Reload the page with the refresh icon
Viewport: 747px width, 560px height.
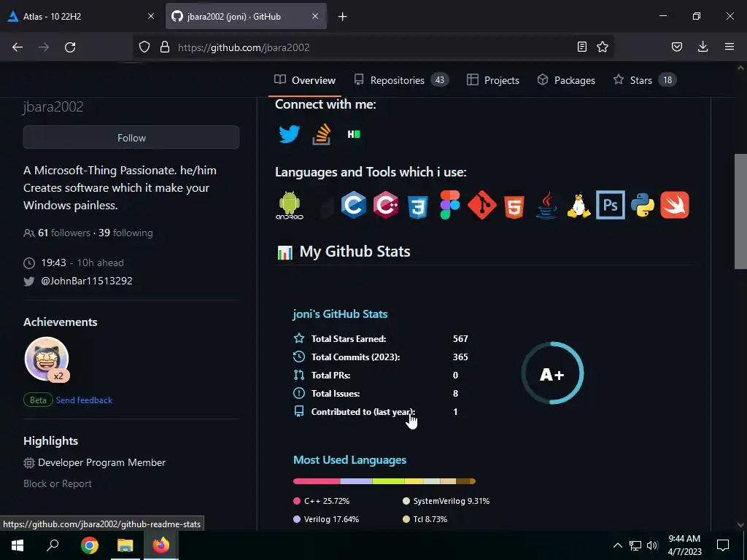[x=70, y=47]
